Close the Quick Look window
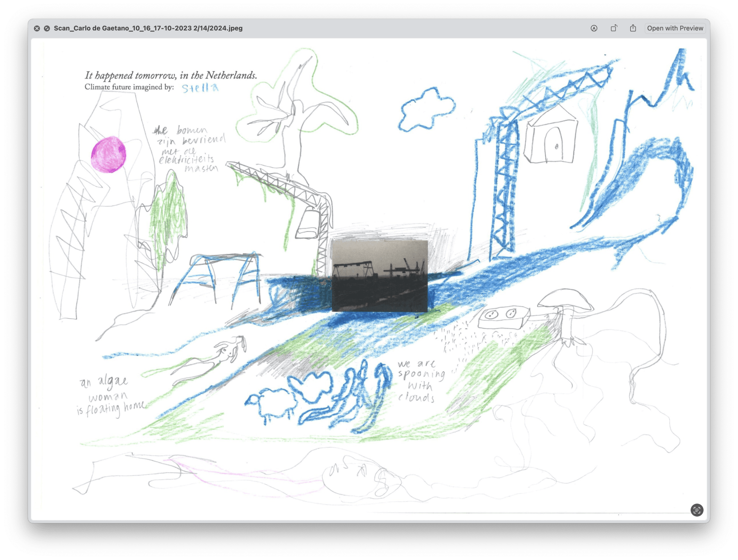 click(x=37, y=28)
